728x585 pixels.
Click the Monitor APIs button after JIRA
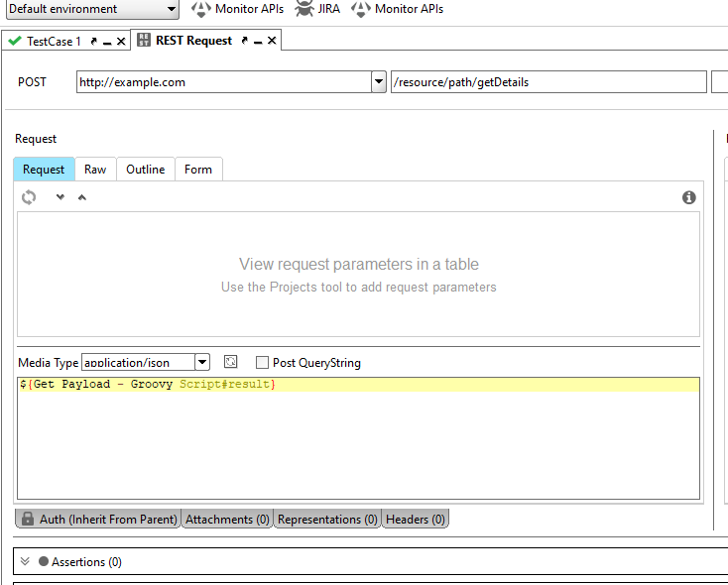(398, 9)
